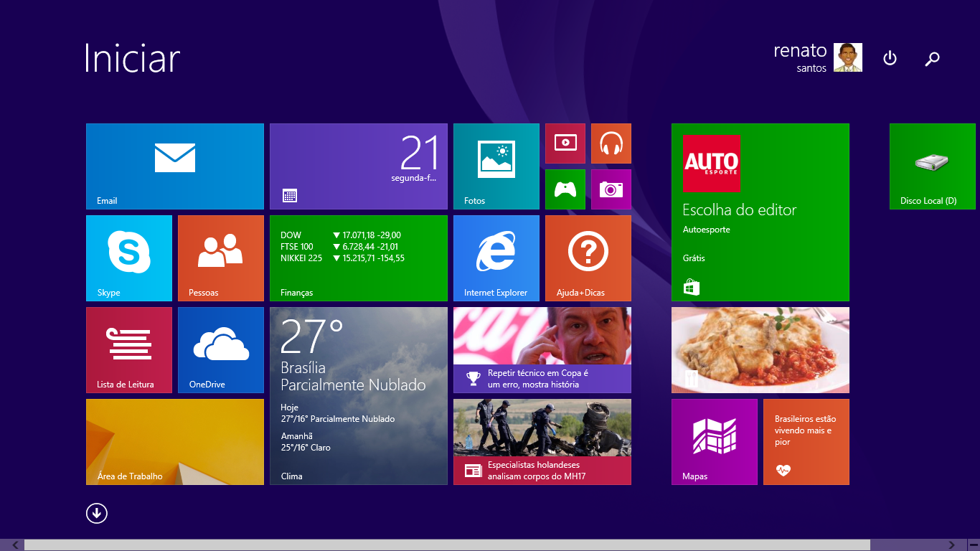
Task: Launch OneDrive
Action: (220, 349)
